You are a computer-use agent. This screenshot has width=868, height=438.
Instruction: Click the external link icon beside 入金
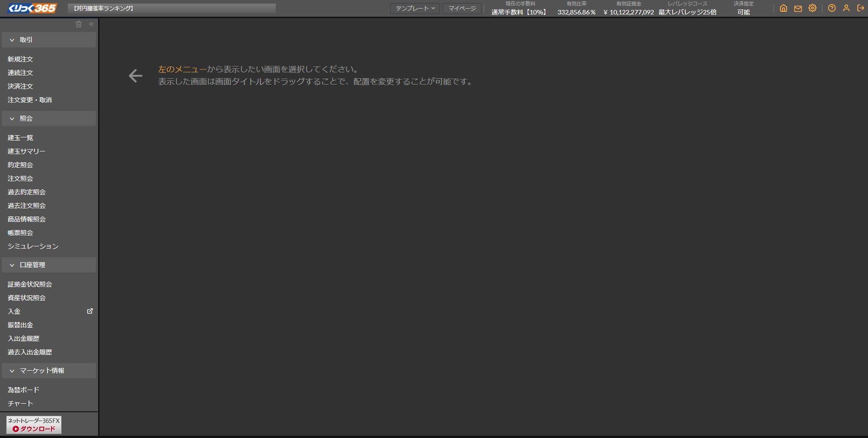[x=90, y=311]
